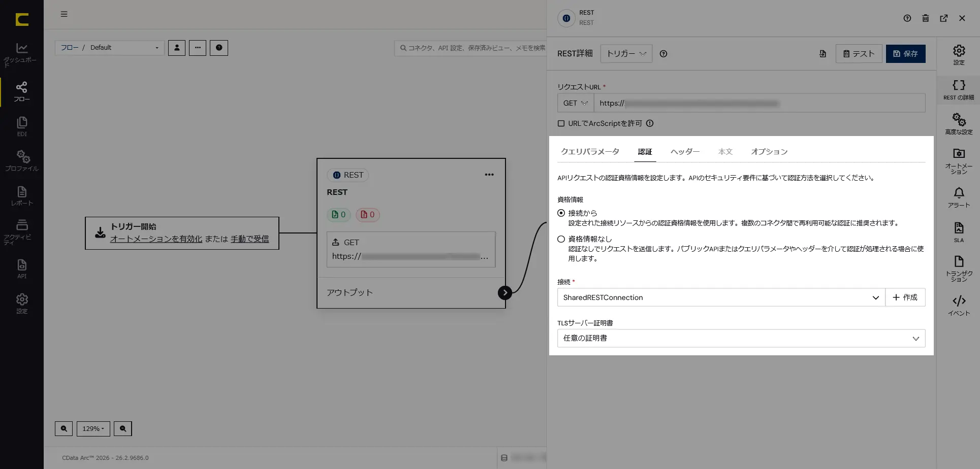The width and height of the screenshot is (980, 469).
Task: Switch to the オプション tab
Action: [769, 152]
